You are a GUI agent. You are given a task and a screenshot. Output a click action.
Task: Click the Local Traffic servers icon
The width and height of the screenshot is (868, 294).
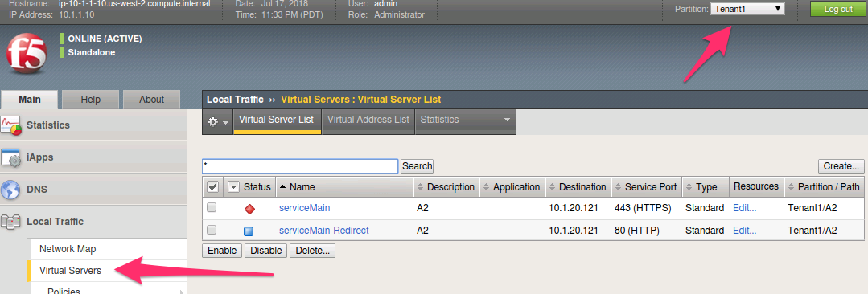click(11, 222)
